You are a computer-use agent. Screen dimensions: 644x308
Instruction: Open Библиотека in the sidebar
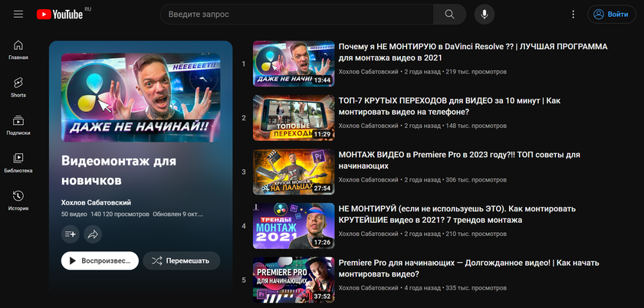pos(18,163)
